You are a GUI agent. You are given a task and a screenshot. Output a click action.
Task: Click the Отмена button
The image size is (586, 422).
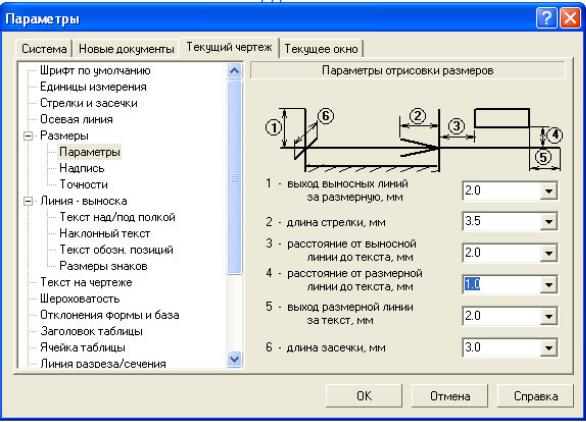tap(450, 396)
